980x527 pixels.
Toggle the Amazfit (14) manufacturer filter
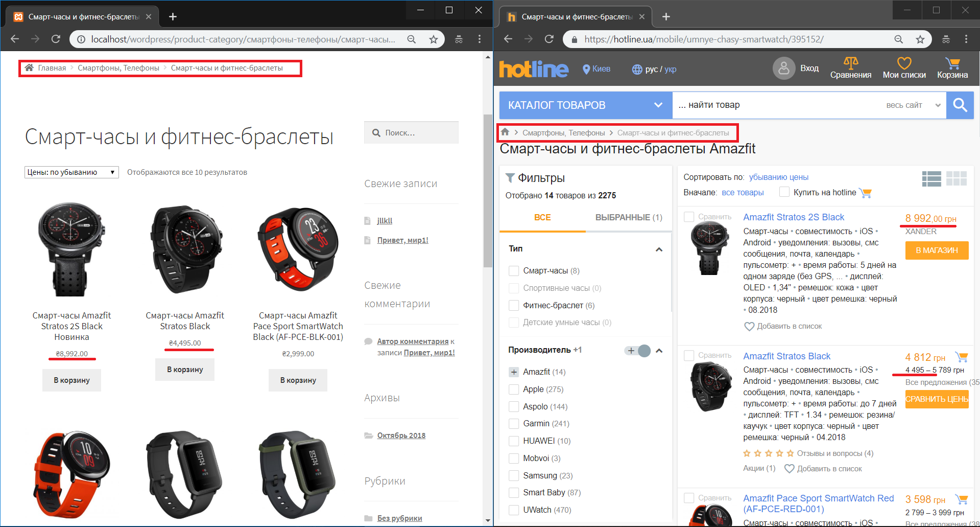tap(514, 372)
